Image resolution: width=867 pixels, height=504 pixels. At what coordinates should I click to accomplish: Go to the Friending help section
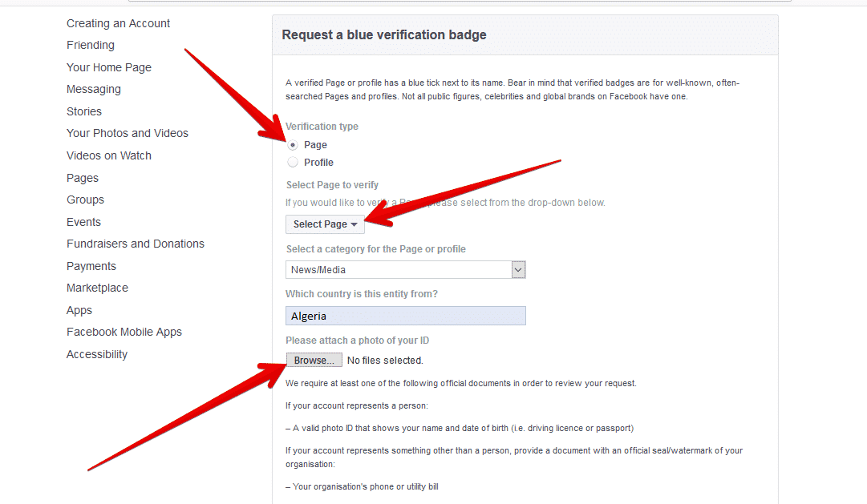[x=91, y=46]
